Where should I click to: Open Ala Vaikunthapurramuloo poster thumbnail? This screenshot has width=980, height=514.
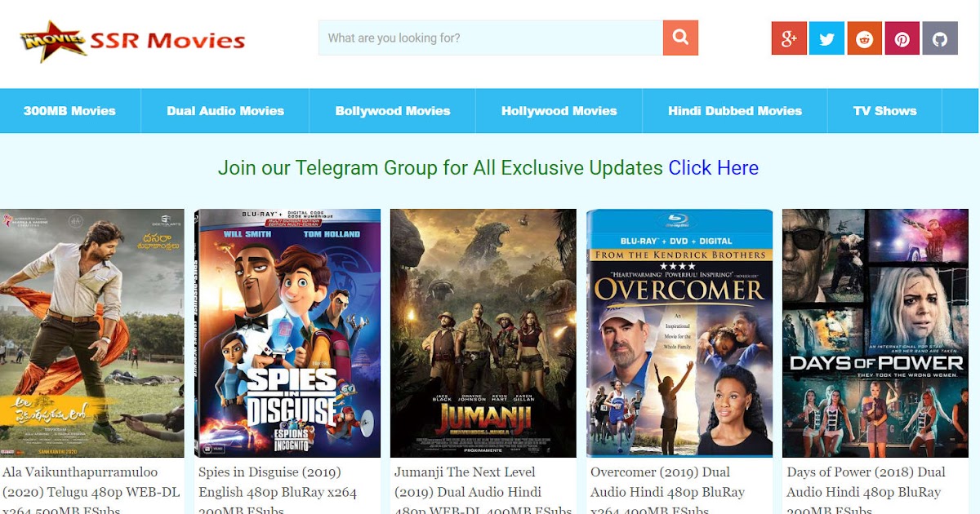tap(91, 333)
